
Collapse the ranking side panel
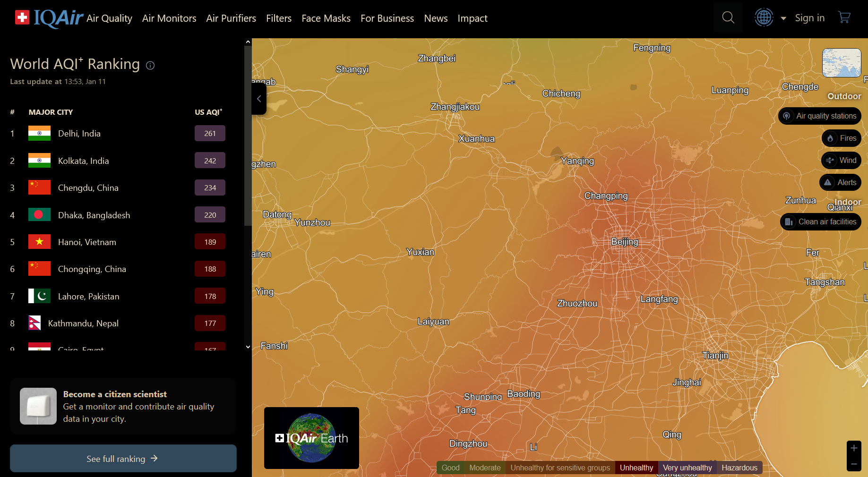coord(259,99)
